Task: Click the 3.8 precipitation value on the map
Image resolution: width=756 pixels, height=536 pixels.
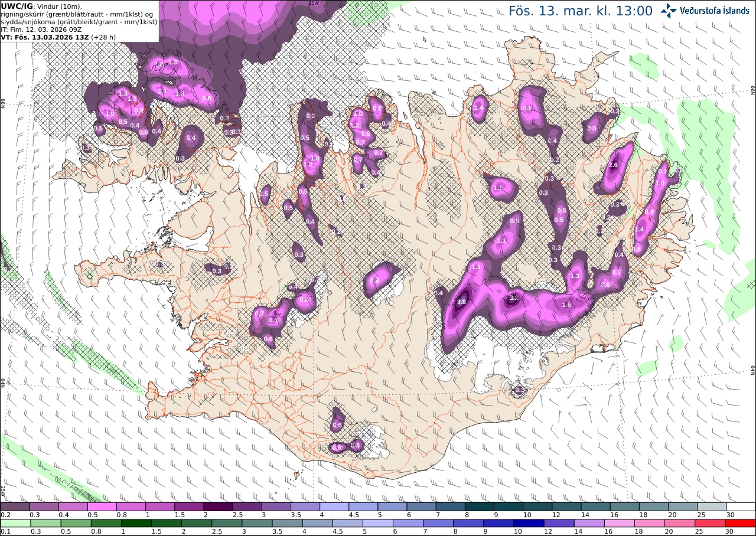Action: click(x=462, y=301)
